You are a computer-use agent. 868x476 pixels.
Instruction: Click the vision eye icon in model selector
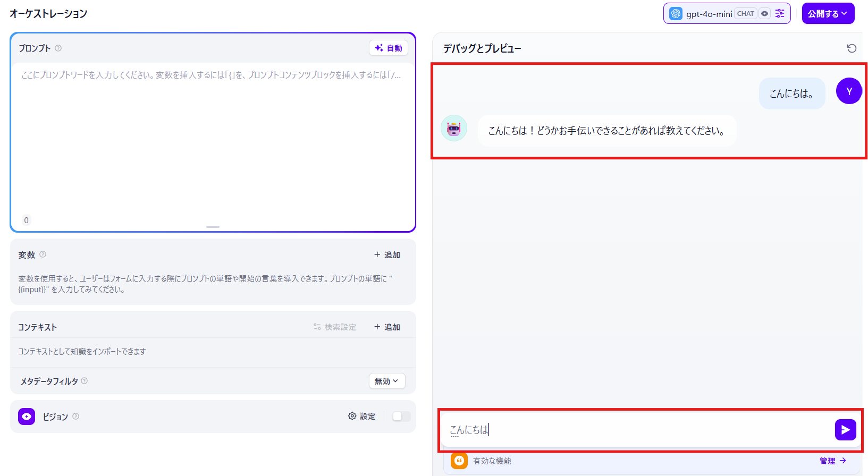click(764, 14)
